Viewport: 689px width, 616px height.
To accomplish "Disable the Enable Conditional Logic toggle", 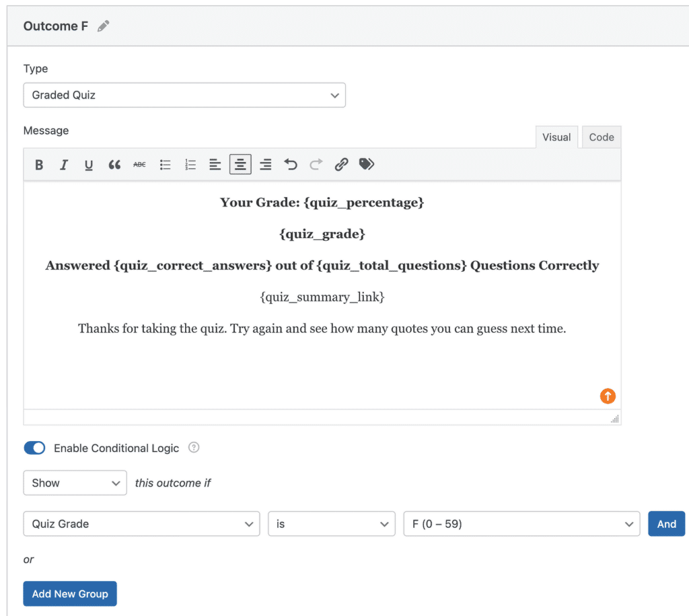I will 34,448.
